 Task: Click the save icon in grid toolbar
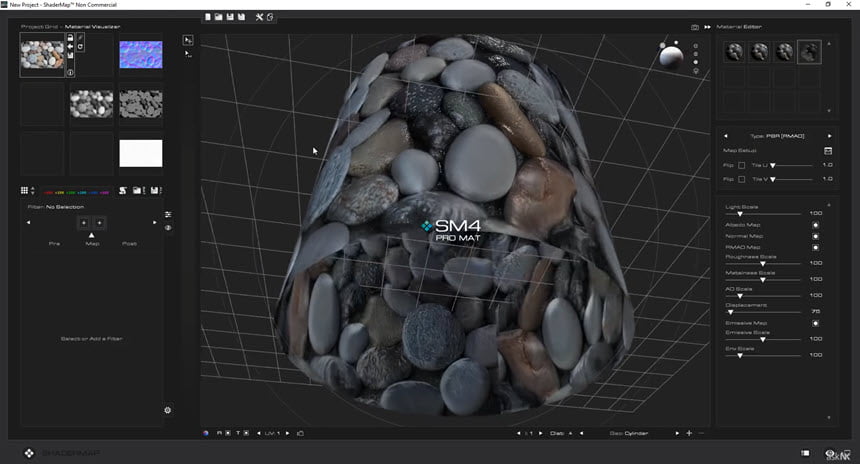(155, 190)
